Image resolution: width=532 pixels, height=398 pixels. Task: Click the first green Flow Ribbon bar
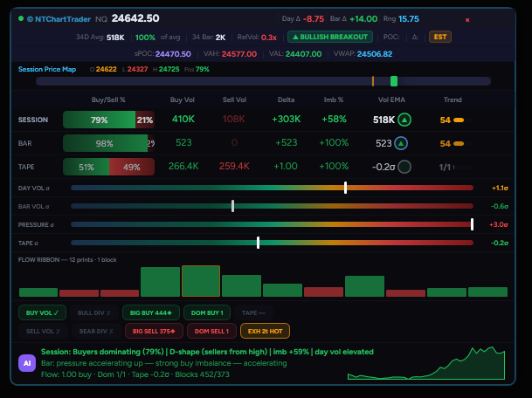(38, 292)
